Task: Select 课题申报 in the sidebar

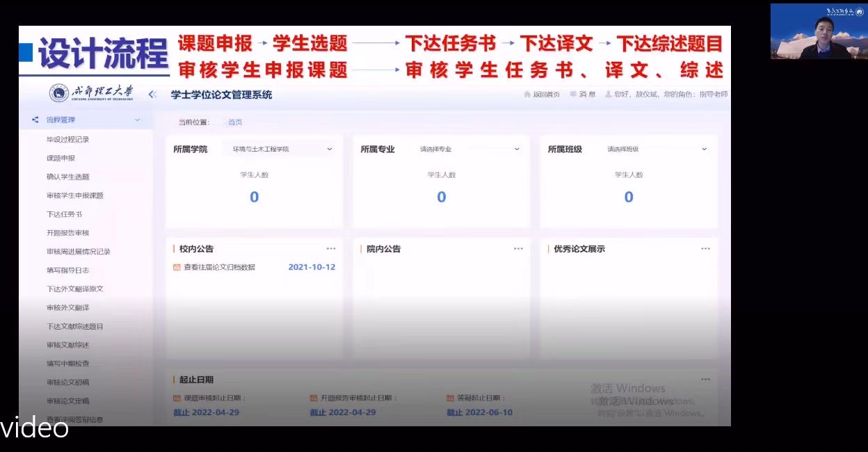Action: [61, 159]
